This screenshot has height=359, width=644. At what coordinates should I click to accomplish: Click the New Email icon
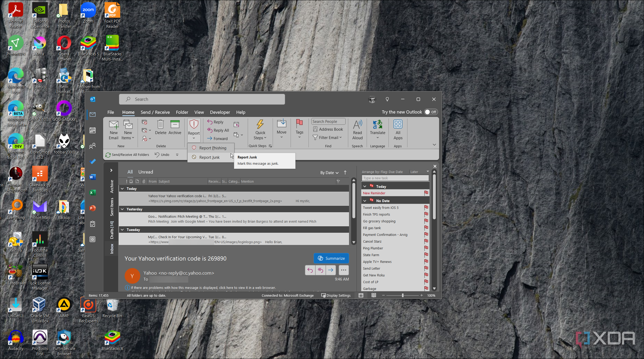tap(114, 125)
